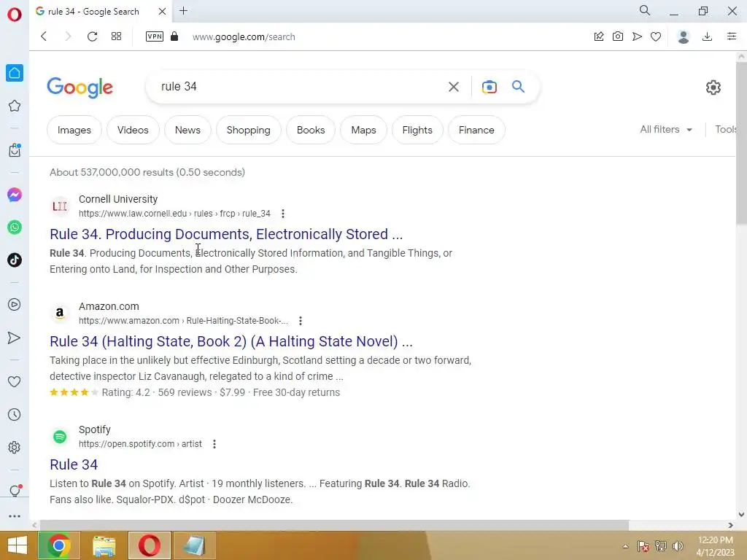Open a new tab with plus button

tap(183, 11)
